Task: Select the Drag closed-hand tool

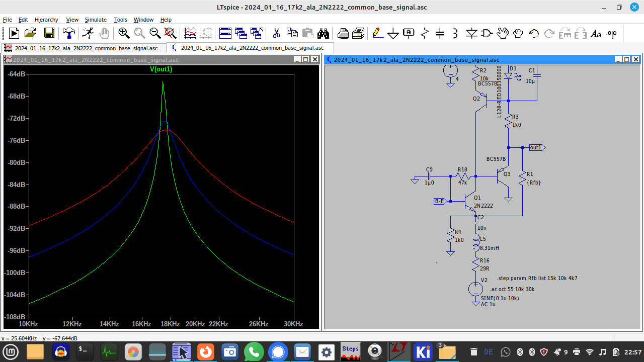Action: [518, 33]
